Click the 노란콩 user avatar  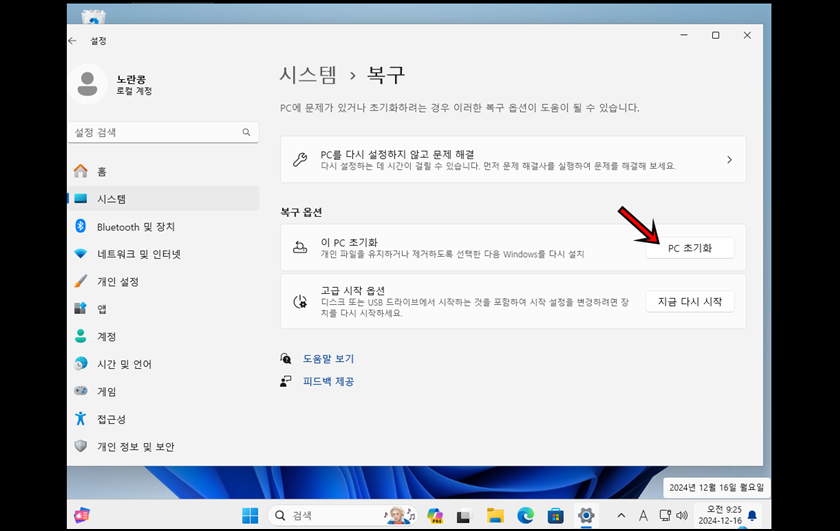(x=87, y=84)
